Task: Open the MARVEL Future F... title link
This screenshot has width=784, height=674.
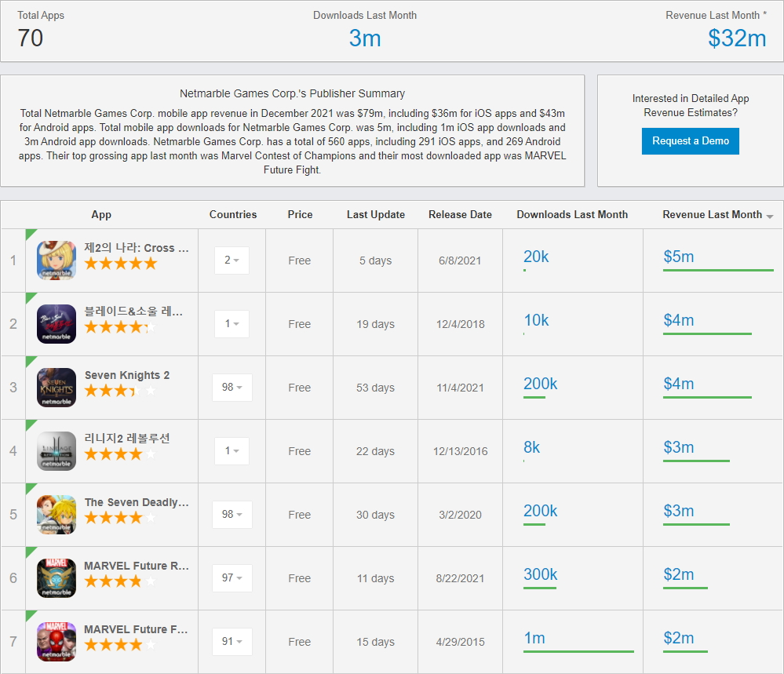Action: (x=136, y=629)
